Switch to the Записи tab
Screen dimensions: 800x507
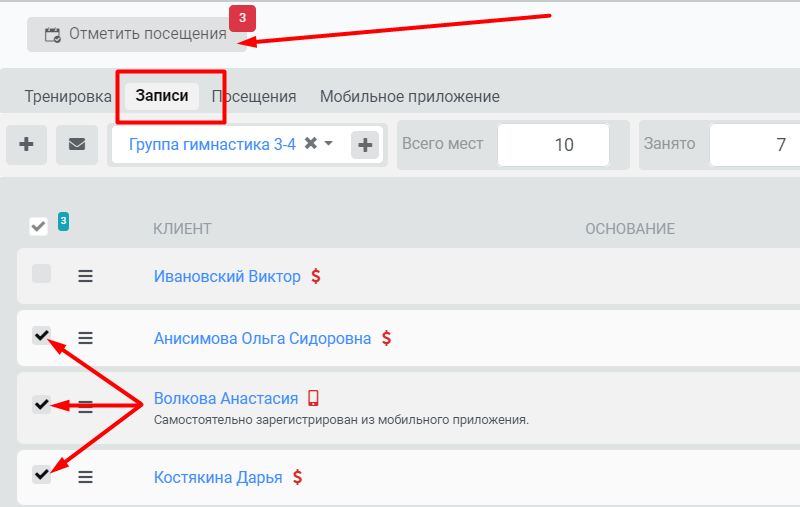[x=162, y=96]
